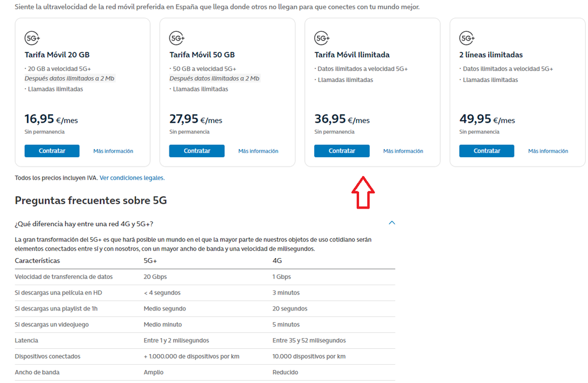Screen dimensions: 588x383
Task: Click the Preguntas frecuentes sobre 5G heading
Action: pyautogui.click(x=91, y=201)
